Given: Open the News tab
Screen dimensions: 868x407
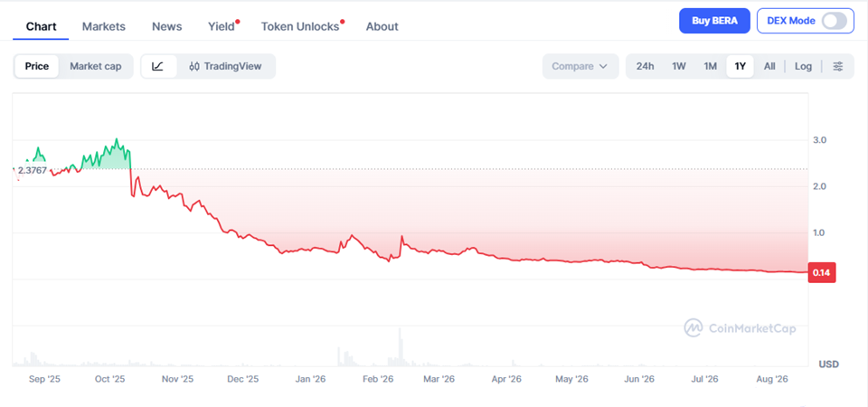Looking at the screenshot, I should pos(166,26).
